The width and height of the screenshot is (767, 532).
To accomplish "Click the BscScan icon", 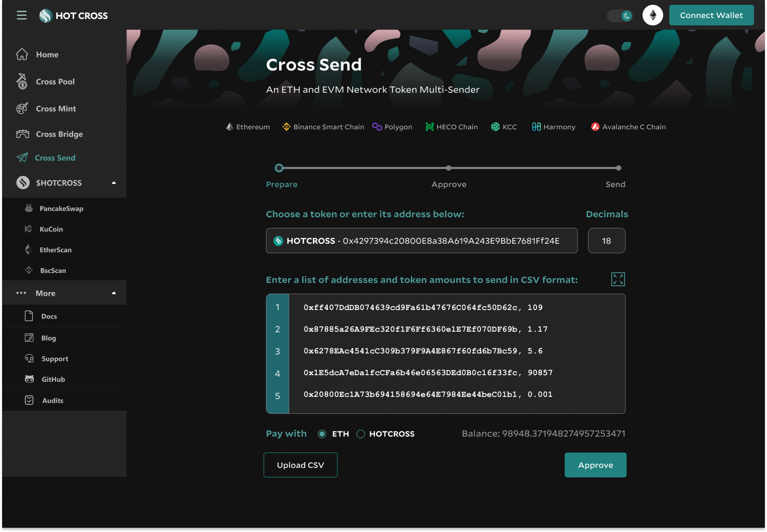I will pyautogui.click(x=29, y=270).
